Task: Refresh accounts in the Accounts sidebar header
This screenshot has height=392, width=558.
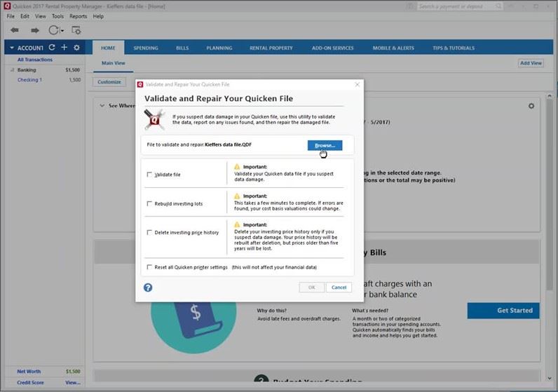Action: pos(52,48)
